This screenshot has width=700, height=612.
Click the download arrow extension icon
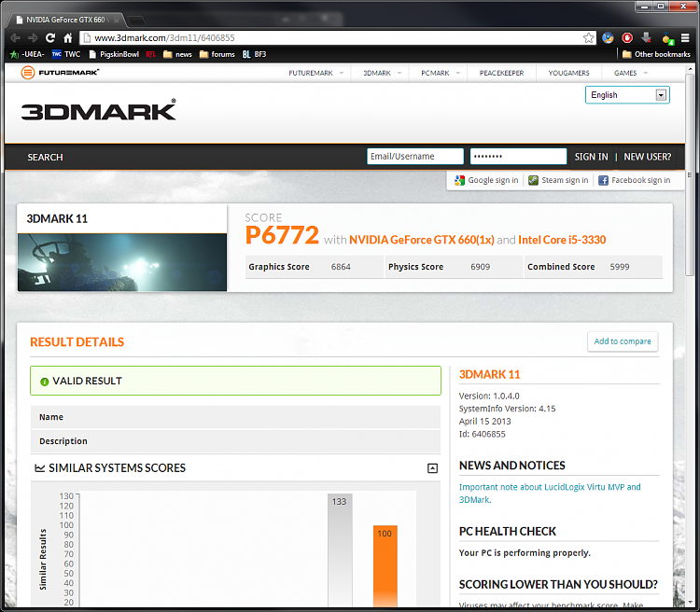647,38
